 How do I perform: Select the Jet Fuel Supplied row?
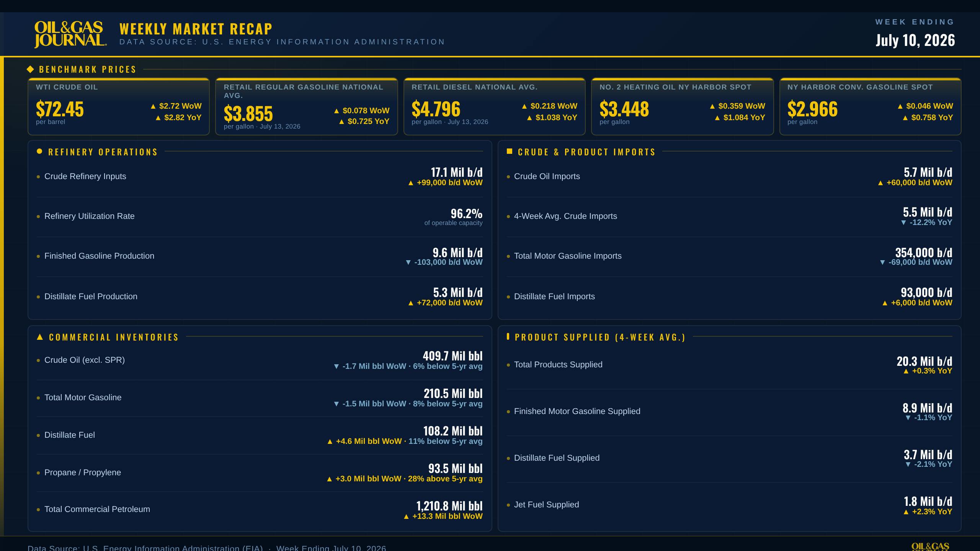[x=730, y=505]
